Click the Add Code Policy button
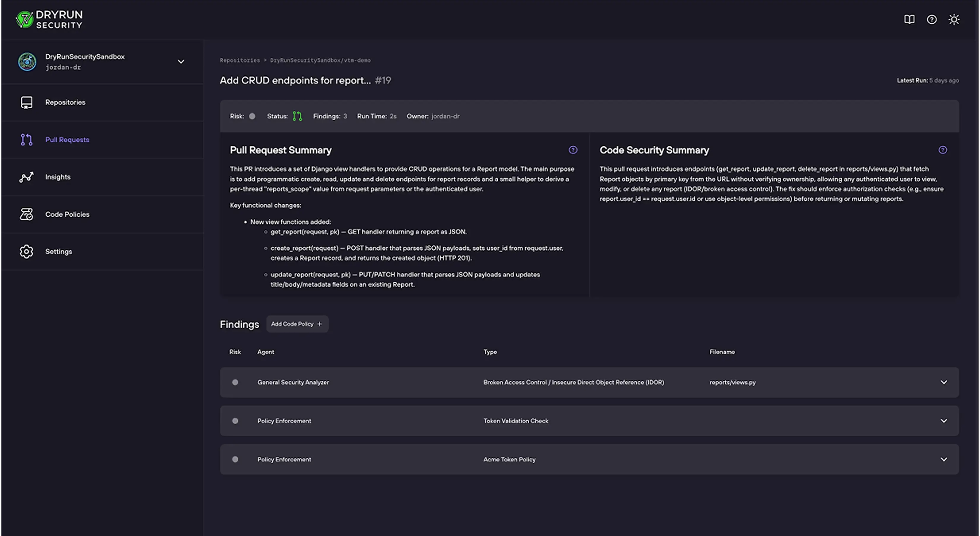 coord(297,324)
